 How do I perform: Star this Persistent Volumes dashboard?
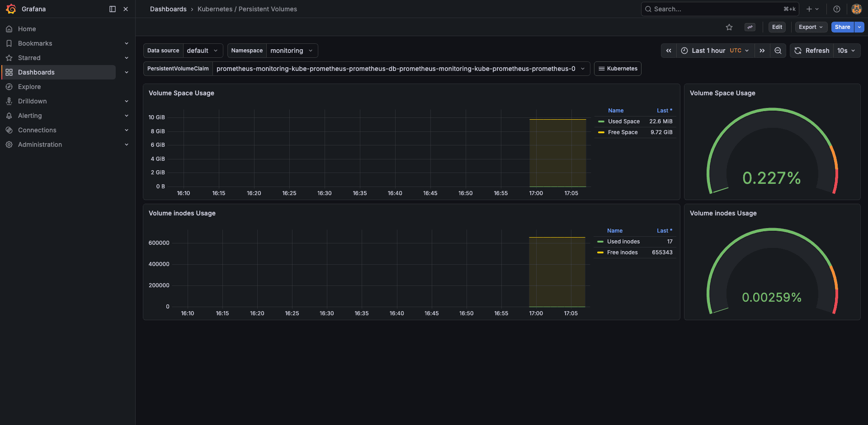tap(729, 27)
